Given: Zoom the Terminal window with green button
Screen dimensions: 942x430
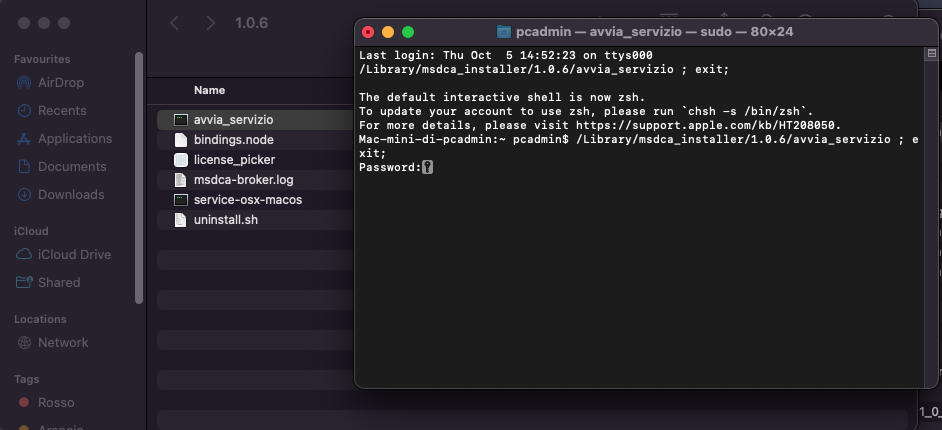Looking at the screenshot, I should coord(408,32).
